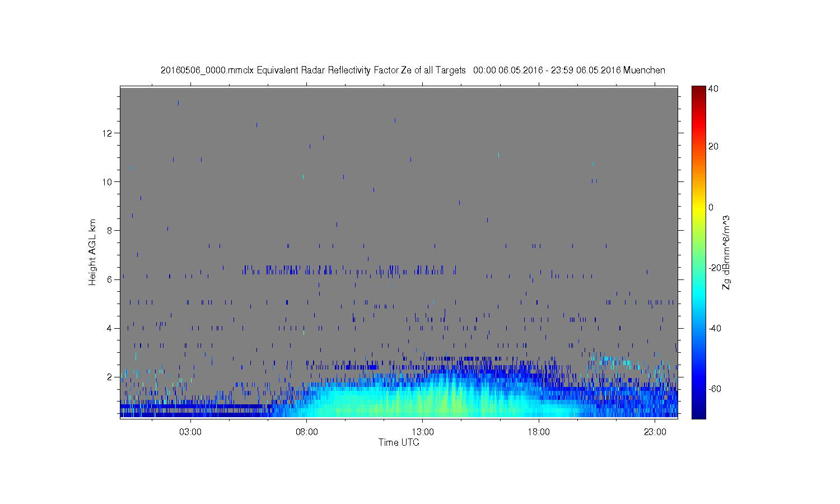Click the dark red top of colorbar
Viewport: 840px width, 504px height.
(698, 90)
